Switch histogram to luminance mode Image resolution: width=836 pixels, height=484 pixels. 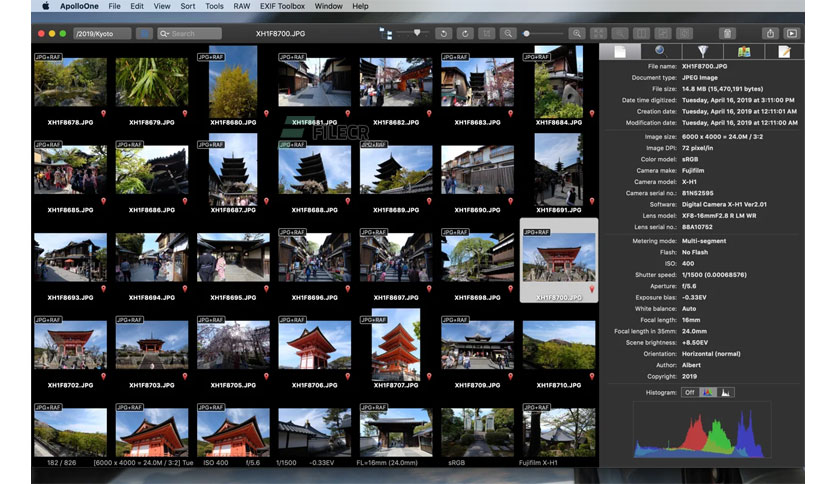pos(726,392)
